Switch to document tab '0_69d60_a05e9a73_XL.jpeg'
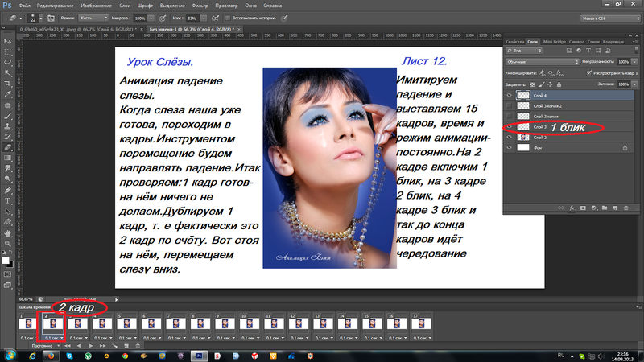644x362 pixels. [x=78, y=30]
